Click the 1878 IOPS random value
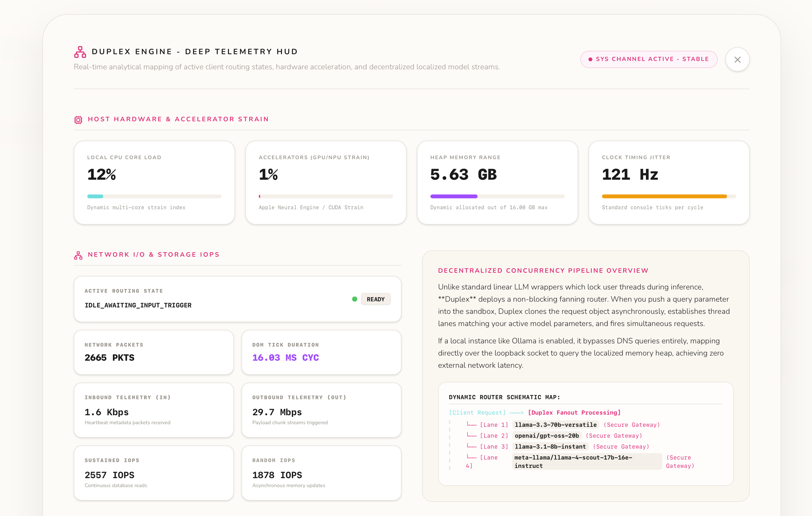The height and width of the screenshot is (516, 812). click(x=277, y=475)
